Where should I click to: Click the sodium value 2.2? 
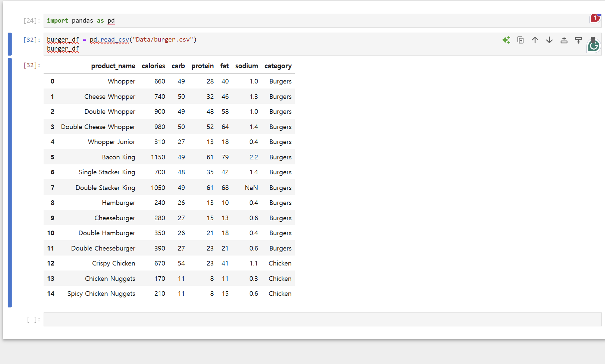[x=254, y=157]
